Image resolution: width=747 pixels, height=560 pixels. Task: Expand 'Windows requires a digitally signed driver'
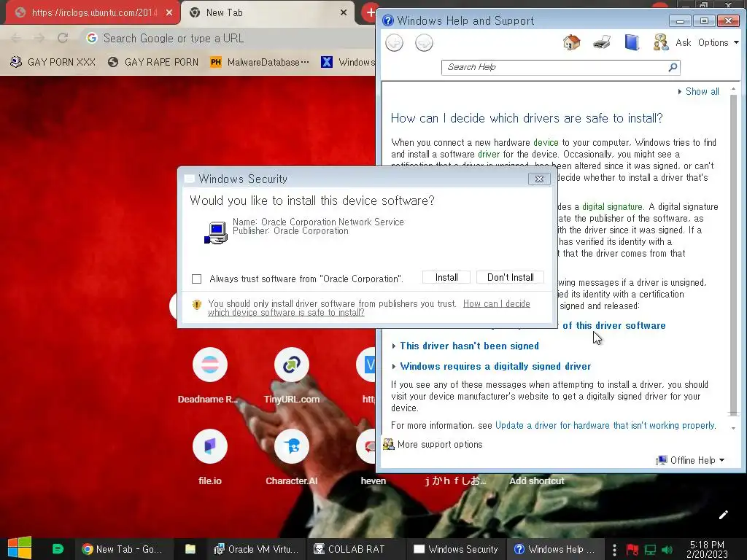(495, 366)
